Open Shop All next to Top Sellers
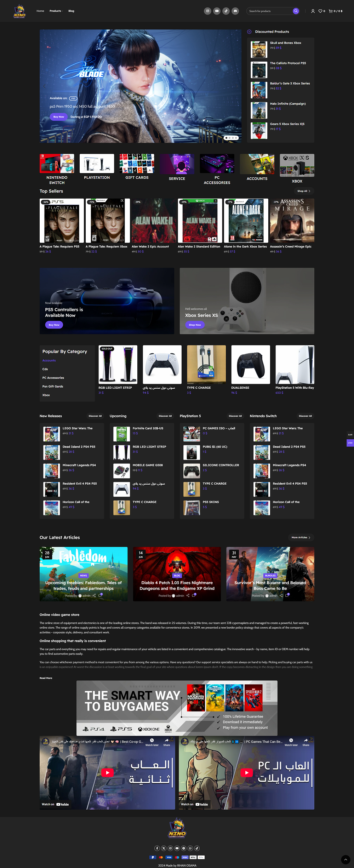The width and height of the screenshot is (354, 868). coord(304,191)
